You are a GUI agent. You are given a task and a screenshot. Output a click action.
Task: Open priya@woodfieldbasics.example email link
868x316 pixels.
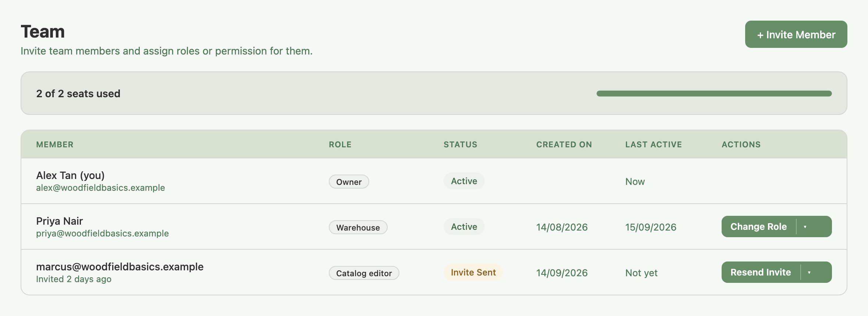(x=102, y=234)
